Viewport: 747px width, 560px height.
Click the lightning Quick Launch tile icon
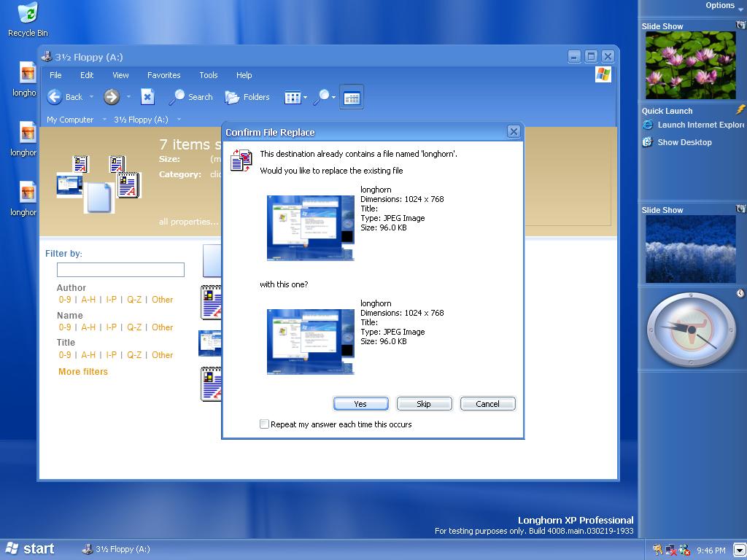[x=740, y=109]
